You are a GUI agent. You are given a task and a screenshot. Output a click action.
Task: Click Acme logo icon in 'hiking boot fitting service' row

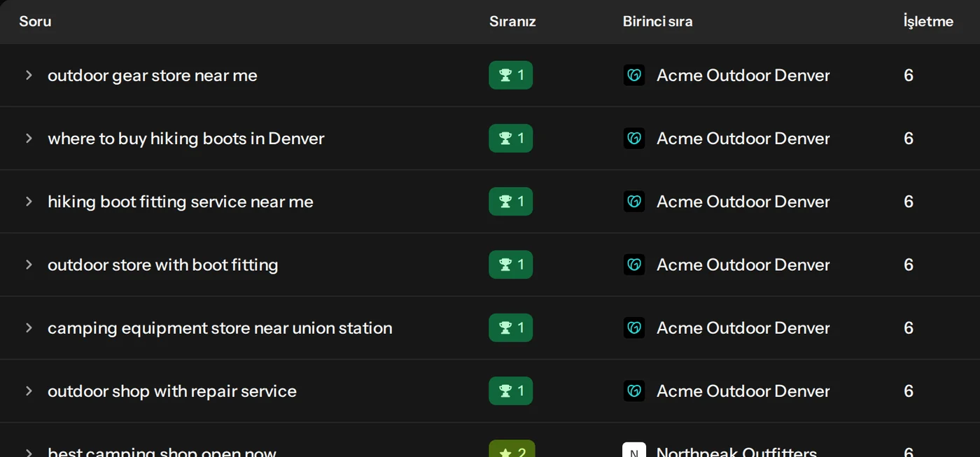point(634,202)
